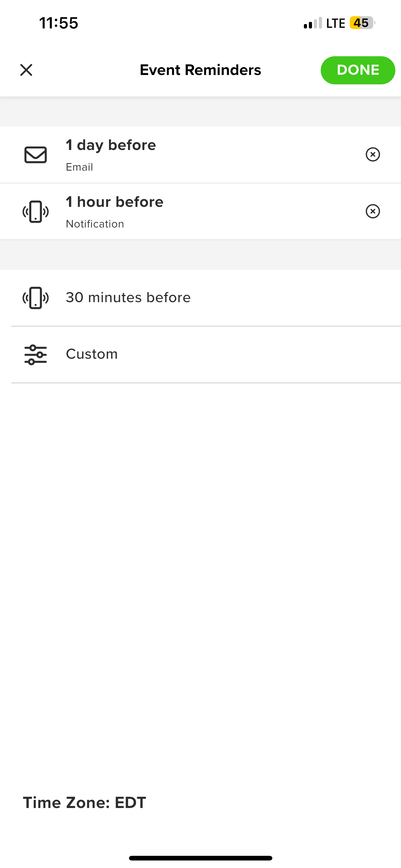Open the Custom reminder option

[201, 354]
